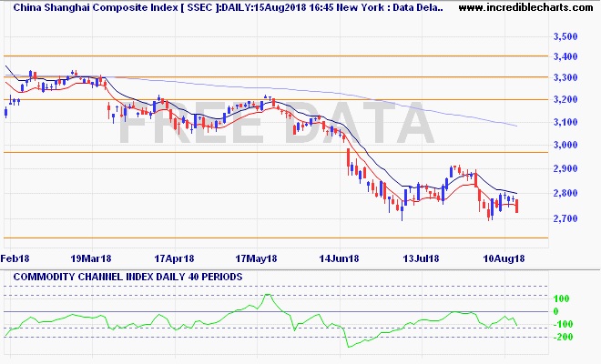Screen dimensions: 601x364
Task: Click the 3,500 price axis label
Action: pyautogui.click(x=566, y=37)
